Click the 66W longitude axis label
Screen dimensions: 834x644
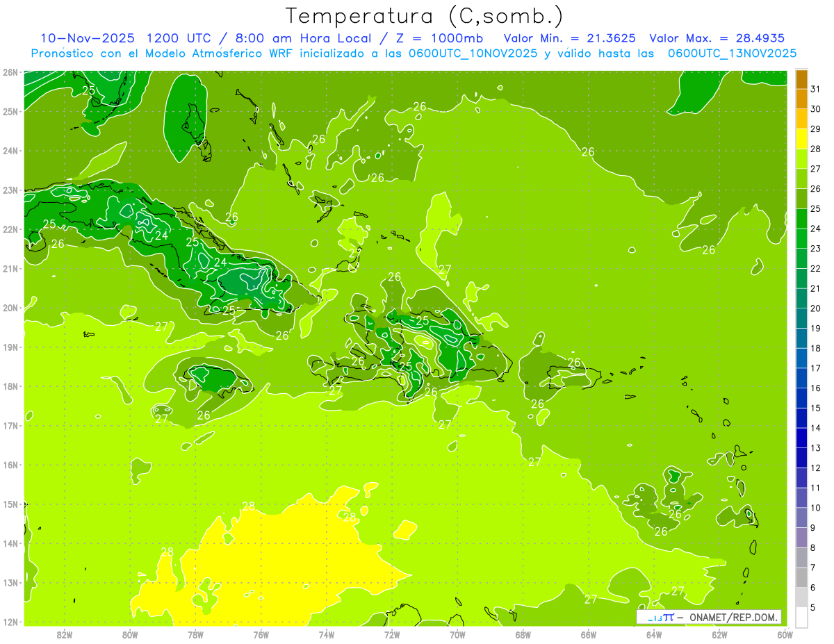pyautogui.click(x=589, y=634)
